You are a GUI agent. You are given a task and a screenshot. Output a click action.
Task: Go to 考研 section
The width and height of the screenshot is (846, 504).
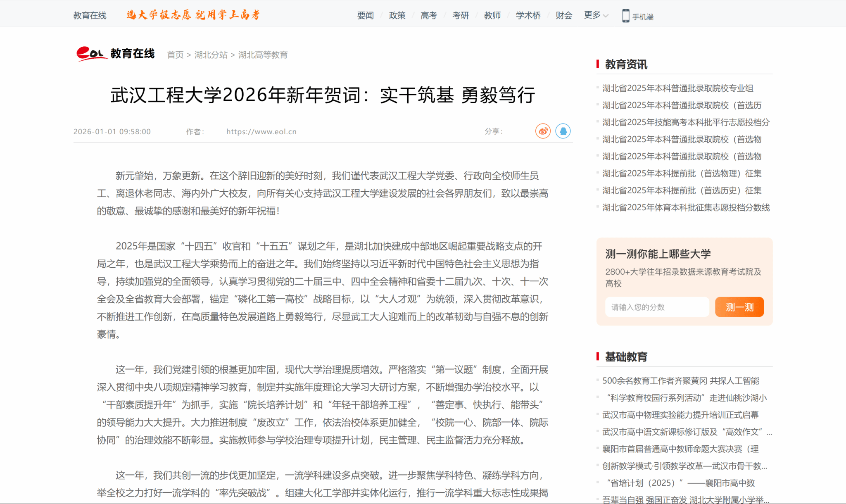click(x=460, y=15)
